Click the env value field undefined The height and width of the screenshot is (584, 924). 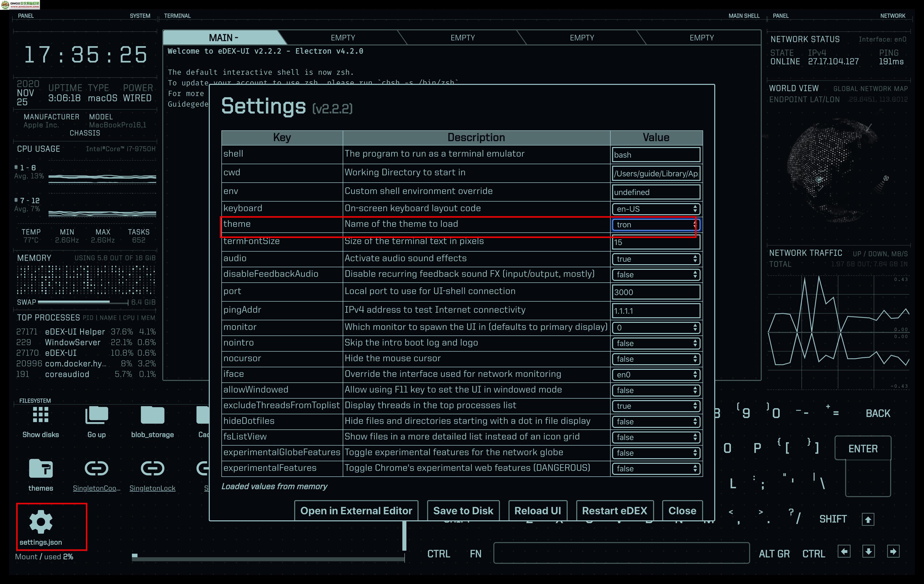click(656, 192)
